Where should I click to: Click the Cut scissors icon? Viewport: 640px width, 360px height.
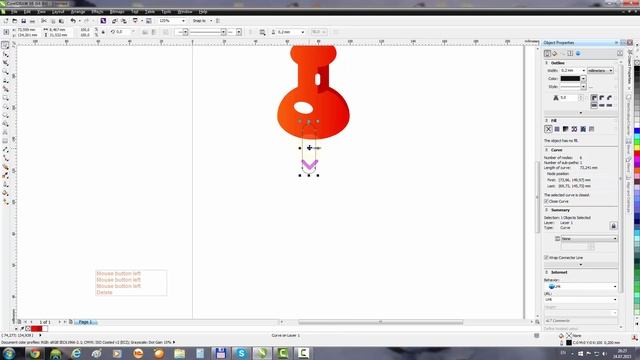(44, 21)
